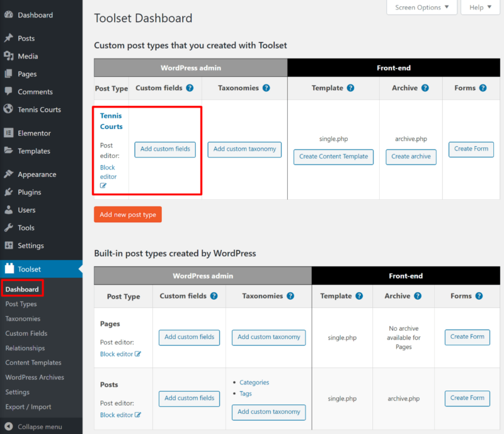
Task: Click the Appearance paintbrush icon
Action: (9, 174)
